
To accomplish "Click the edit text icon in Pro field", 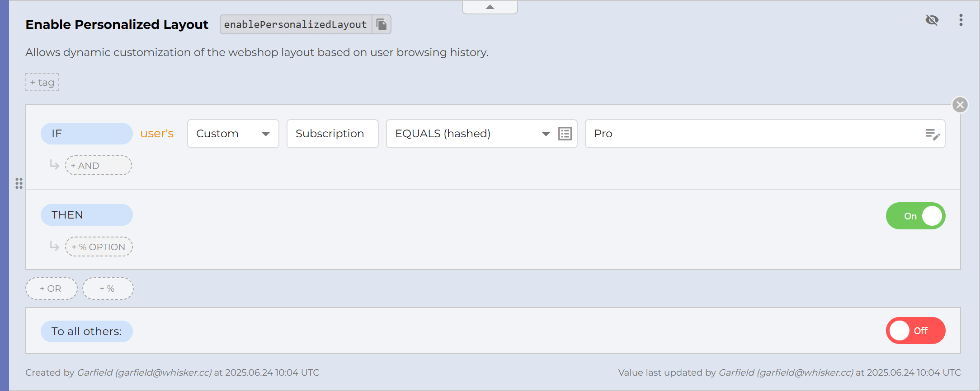I will pos(933,134).
